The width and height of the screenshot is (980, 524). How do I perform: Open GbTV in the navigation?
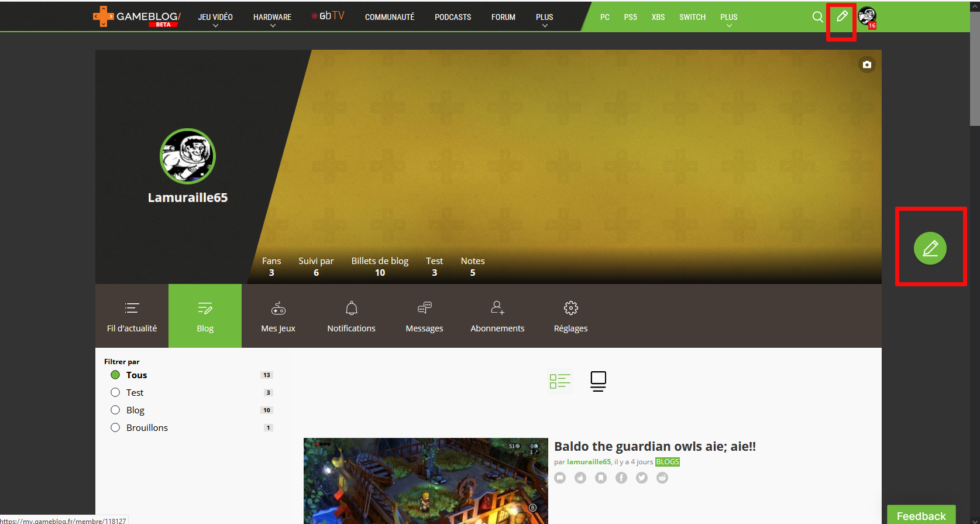328,16
